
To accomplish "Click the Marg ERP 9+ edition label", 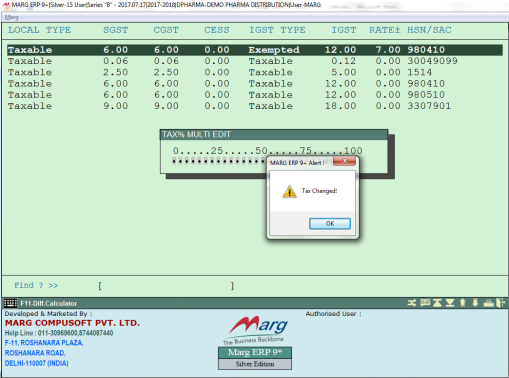I will pyautogui.click(x=255, y=352).
